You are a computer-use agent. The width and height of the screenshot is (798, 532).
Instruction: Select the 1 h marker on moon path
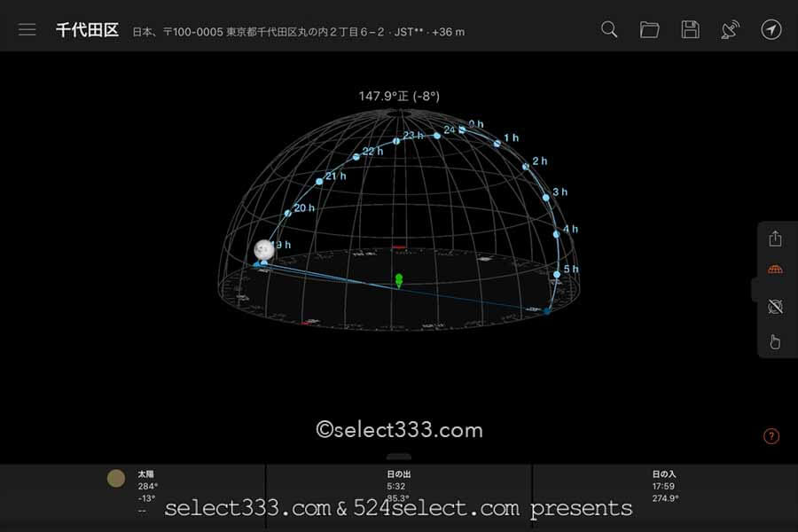tap(497, 144)
